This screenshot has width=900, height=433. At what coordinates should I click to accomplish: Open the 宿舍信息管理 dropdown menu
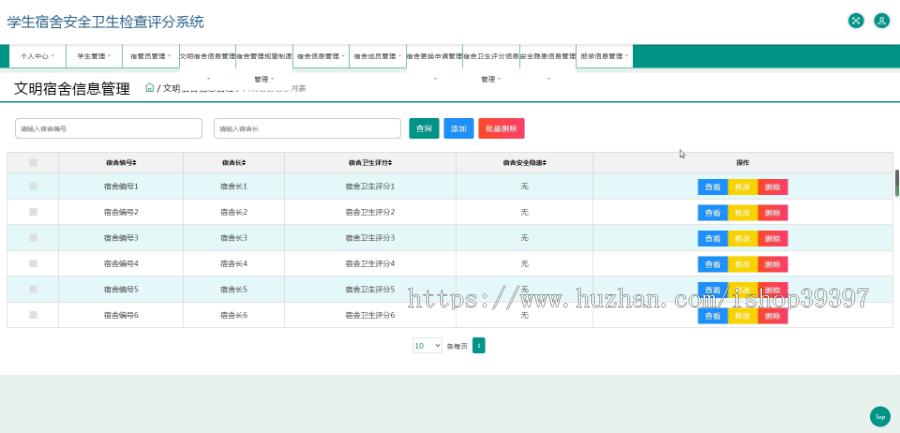[321, 56]
